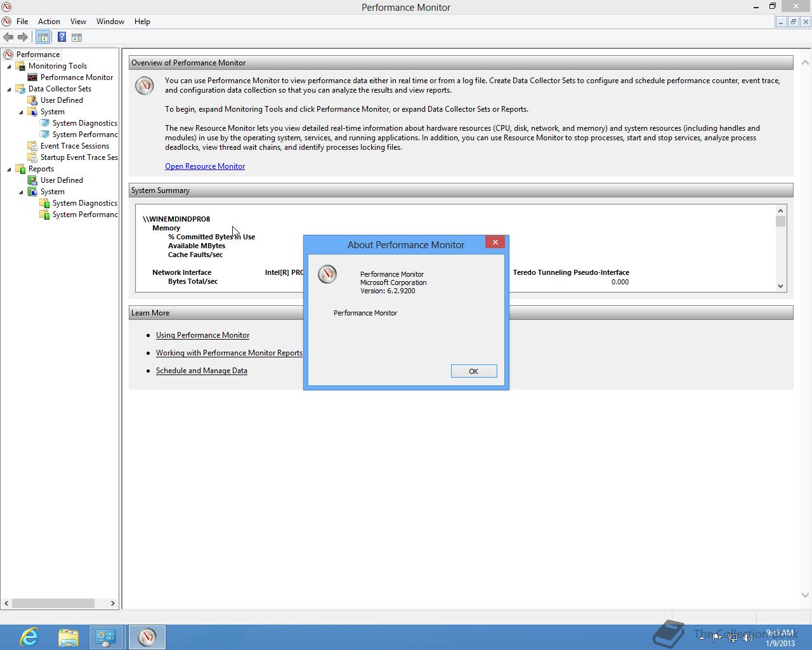The width and height of the screenshot is (812, 650).
Task: Click System Summary scroll down arrow
Action: point(780,286)
